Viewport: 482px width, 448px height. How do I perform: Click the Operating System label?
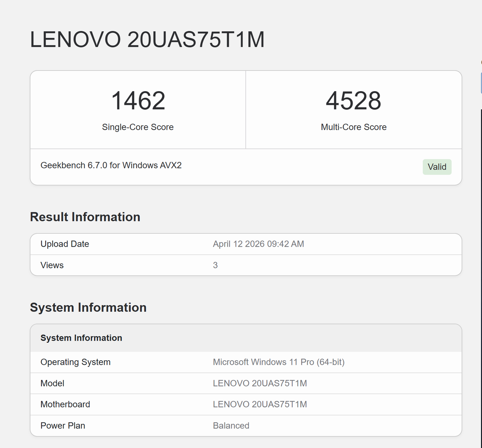point(75,362)
